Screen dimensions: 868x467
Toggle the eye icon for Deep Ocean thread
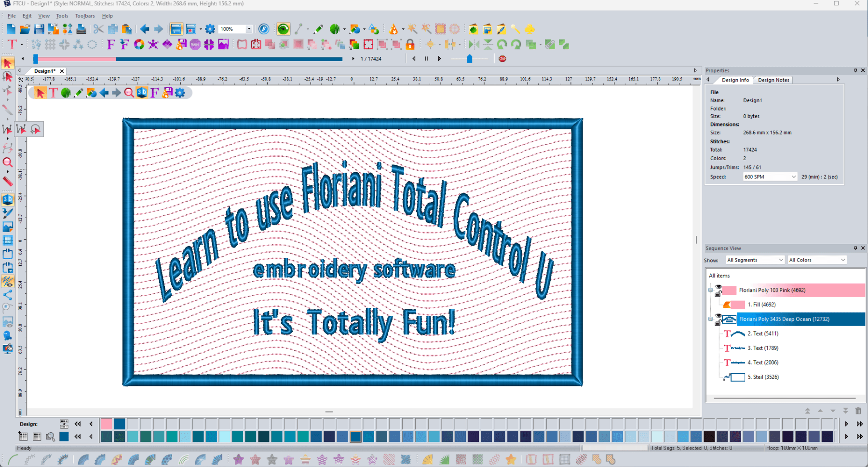[718, 316]
